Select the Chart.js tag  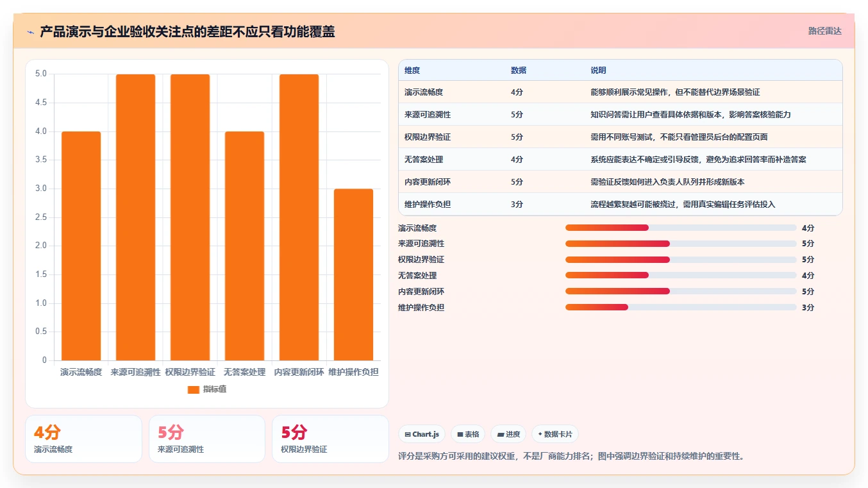coord(422,434)
